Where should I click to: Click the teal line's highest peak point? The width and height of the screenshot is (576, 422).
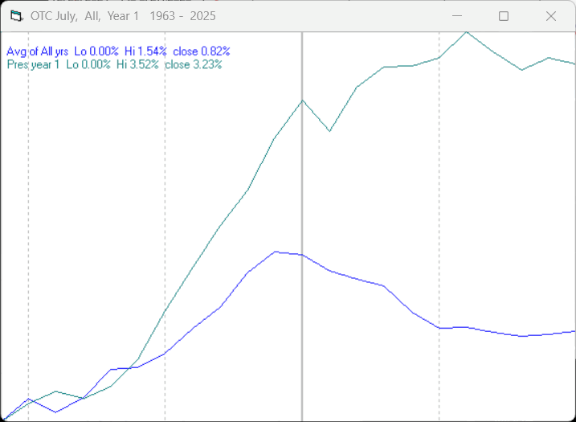(x=467, y=33)
